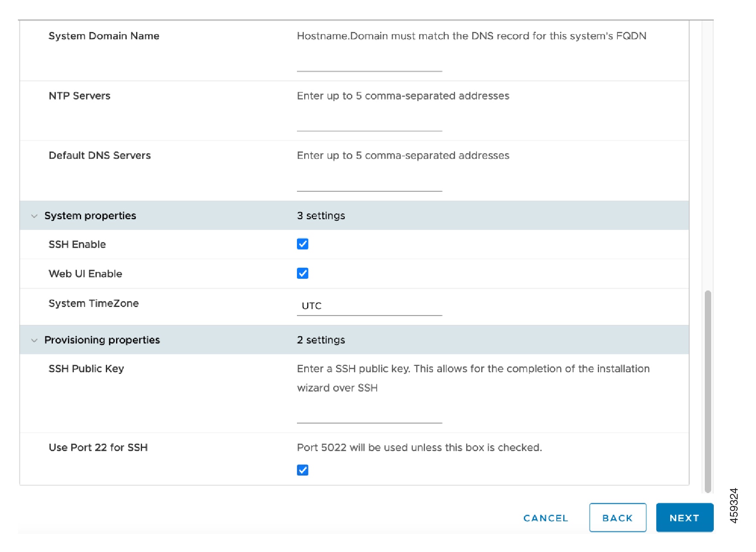Select the System properties header row

point(354,216)
